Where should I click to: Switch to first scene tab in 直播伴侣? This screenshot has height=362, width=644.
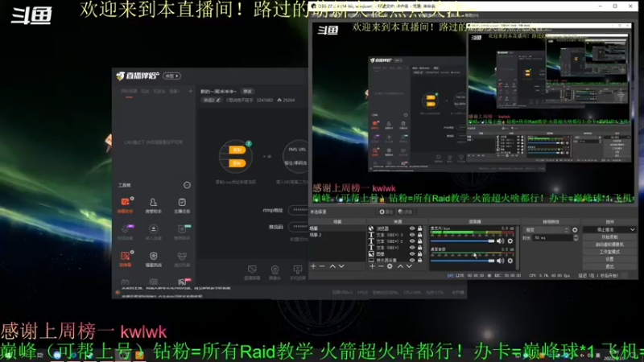pyautogui.click(x=129, y=91)
